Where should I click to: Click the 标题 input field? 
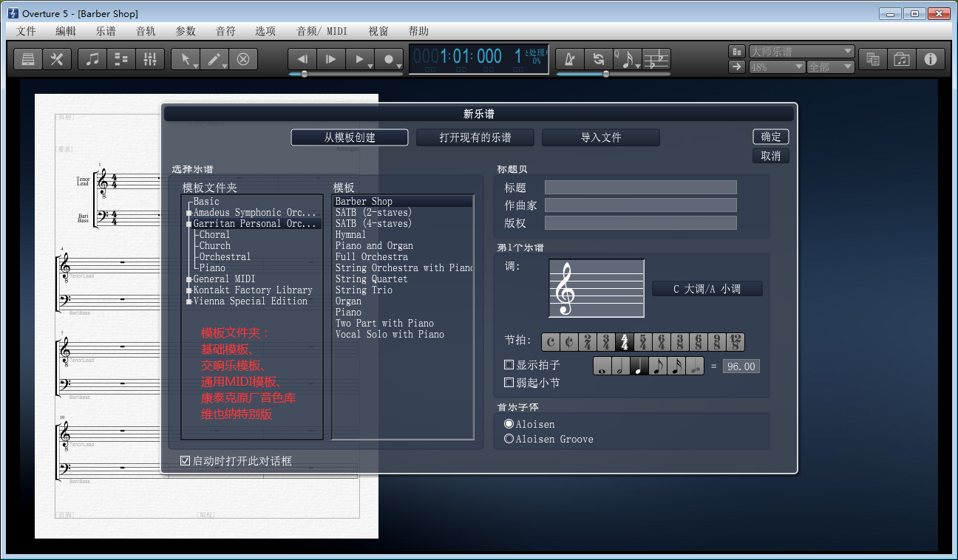pyautogui.click(x=641, y=188)
